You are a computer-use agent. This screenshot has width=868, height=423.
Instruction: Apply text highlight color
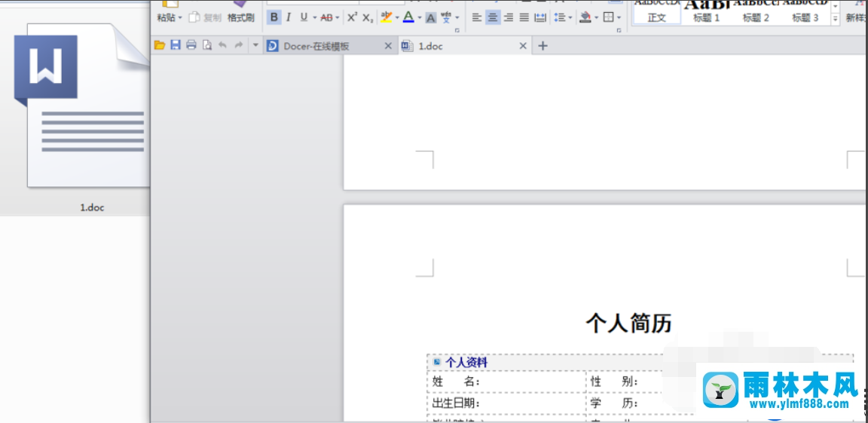(x=387, y=17)
